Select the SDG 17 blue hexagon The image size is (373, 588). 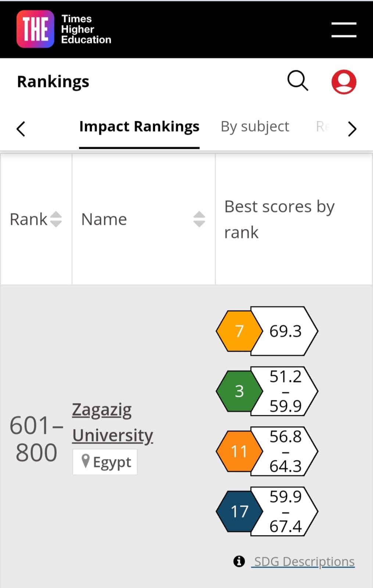point(239,511)
